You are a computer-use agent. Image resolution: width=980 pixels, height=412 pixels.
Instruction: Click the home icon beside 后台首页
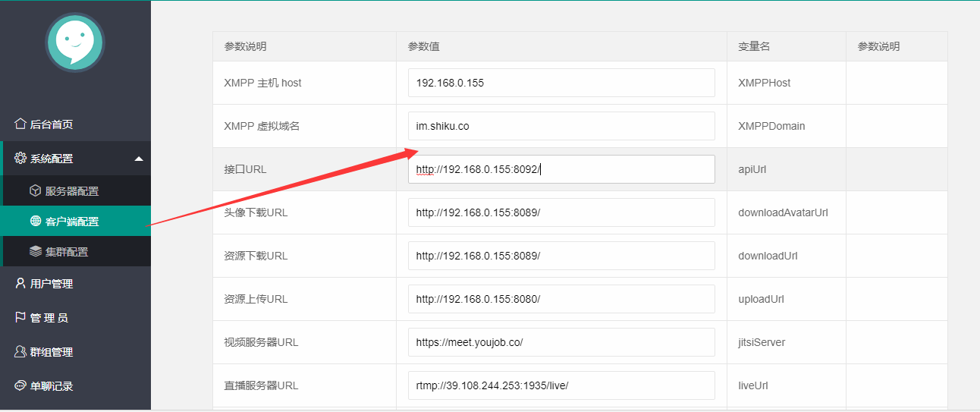[20, 124]
